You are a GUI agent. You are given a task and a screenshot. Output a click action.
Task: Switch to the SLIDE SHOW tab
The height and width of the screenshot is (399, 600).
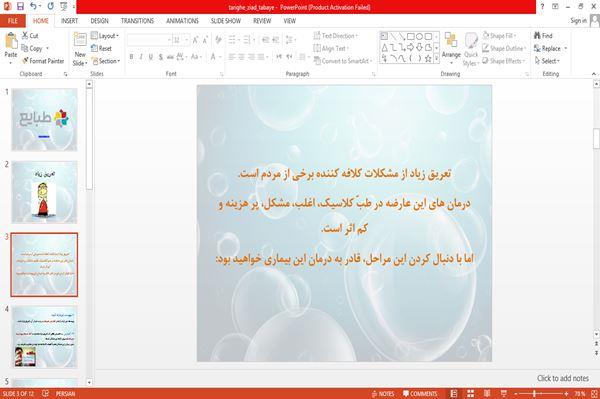pyautogui.click(x=226, y=21)
